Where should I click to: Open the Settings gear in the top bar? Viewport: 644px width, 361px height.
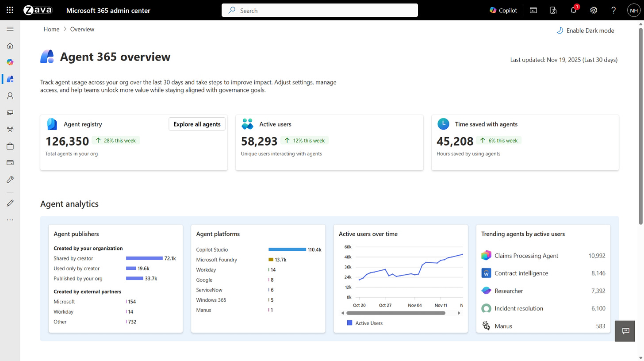click(x=593, y=10)
